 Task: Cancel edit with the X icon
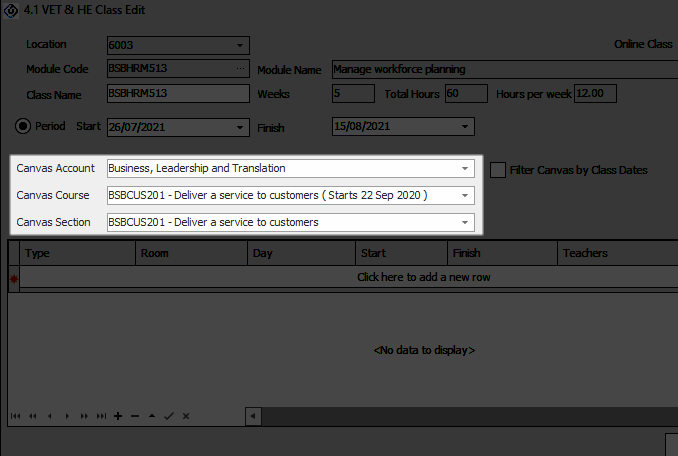[186, 415]
